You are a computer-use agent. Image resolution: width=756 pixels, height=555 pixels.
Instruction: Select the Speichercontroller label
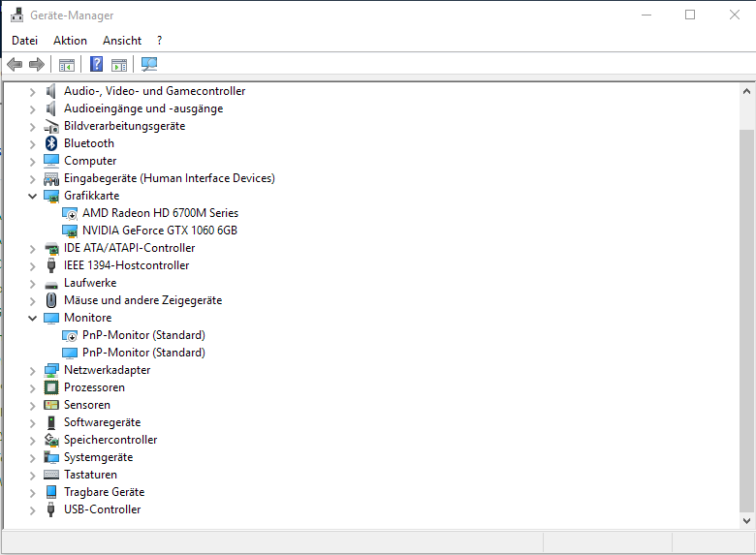coord(110,440)
